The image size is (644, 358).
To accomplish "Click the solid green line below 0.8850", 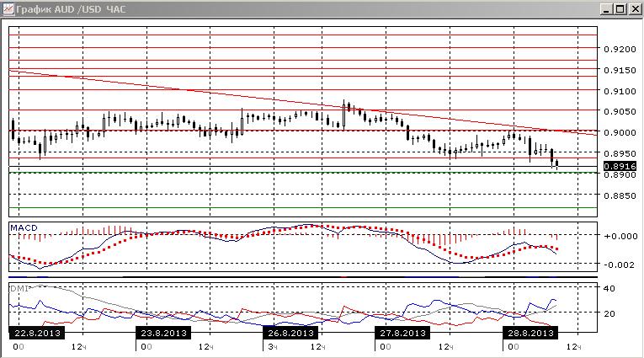I will point(303,207).
